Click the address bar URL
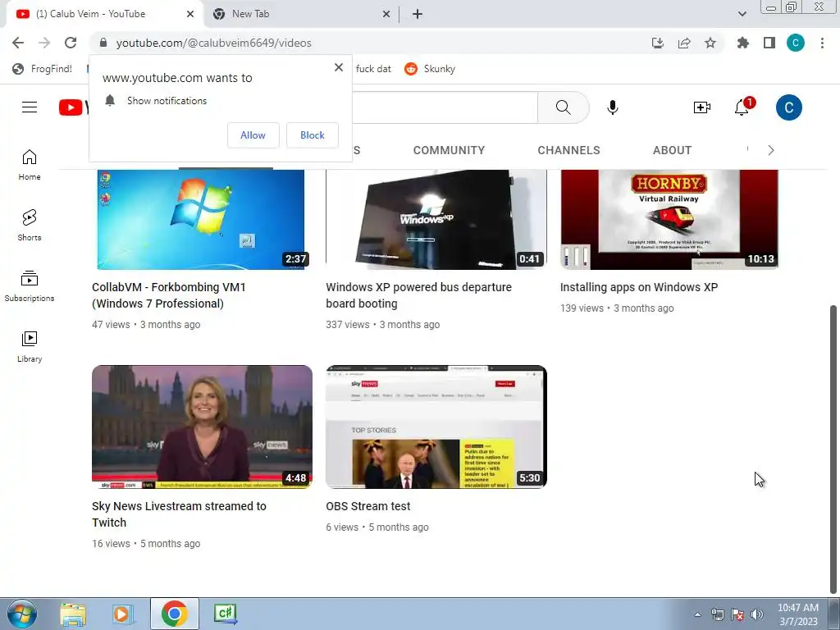 [x=214, y=43]
